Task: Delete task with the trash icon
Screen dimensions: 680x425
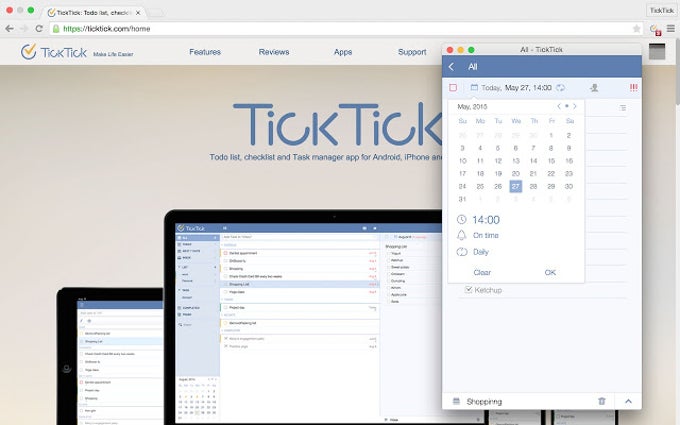Action: coord(602,401)
